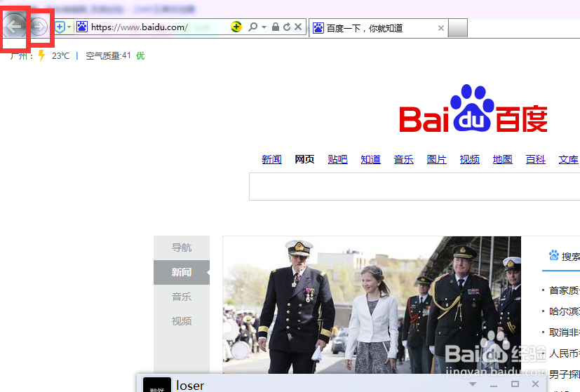The width and height of the screenshot is (580, 392).
Task: Open the 地图 link
Action: [x=502, y=159]
